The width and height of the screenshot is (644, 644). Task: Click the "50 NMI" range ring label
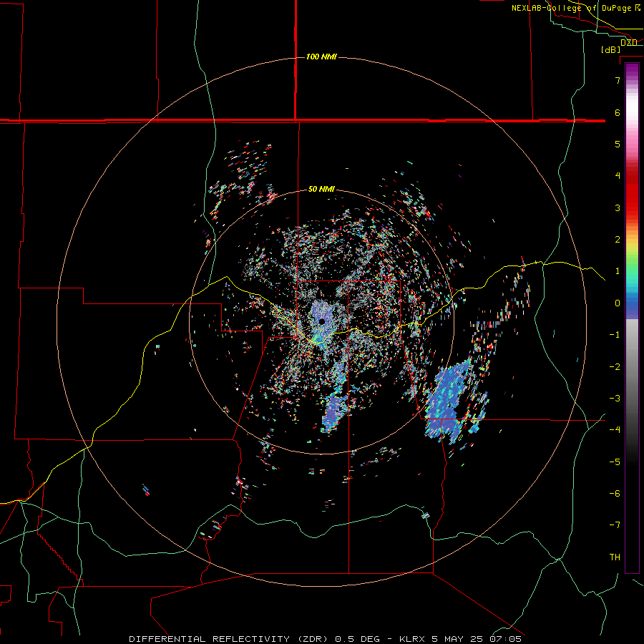(x=321, y=190)
